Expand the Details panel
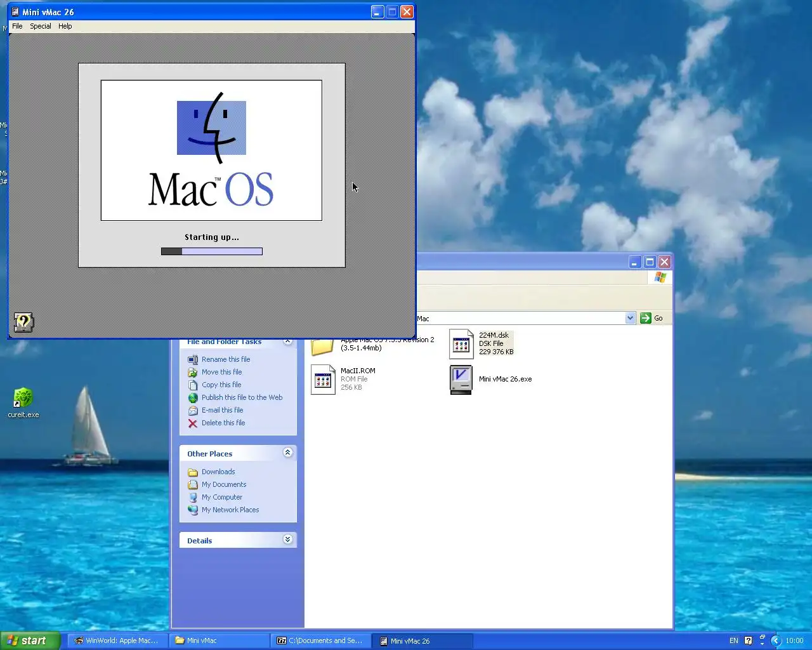Viewport: 812px width, 650px height. 287,540
